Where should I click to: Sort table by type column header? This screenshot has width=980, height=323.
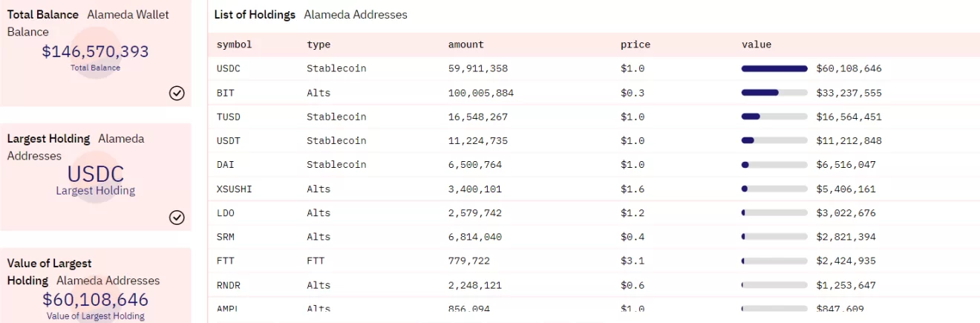318,45
